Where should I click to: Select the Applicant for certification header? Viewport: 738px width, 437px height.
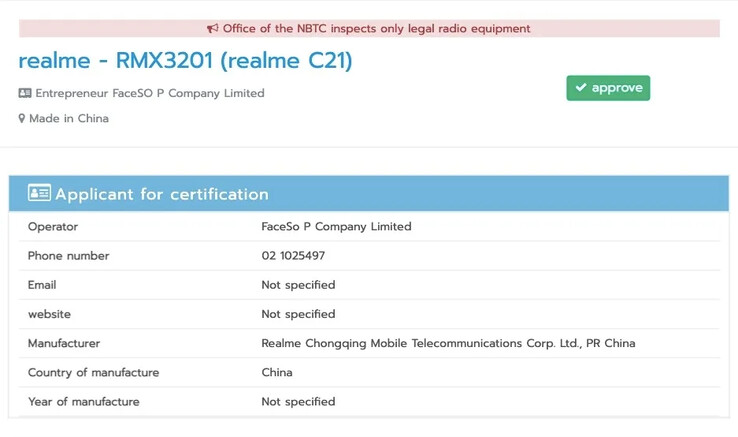click(369, 194)
